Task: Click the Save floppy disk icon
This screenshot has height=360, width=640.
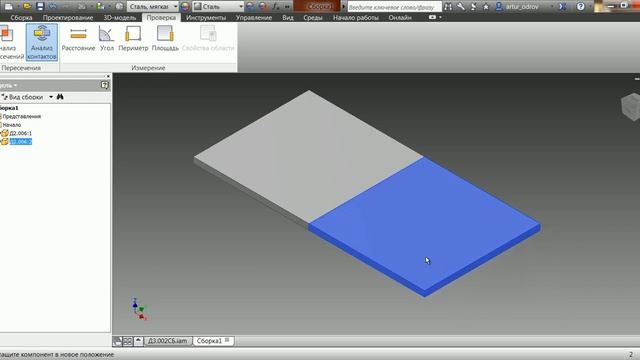Action: pos(40,7)
